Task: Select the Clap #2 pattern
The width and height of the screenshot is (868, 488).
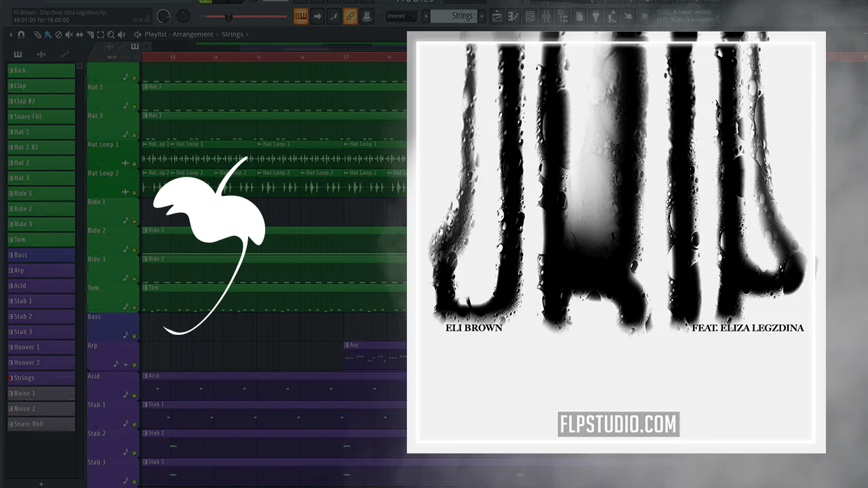Action: click(x=41, y=101)
